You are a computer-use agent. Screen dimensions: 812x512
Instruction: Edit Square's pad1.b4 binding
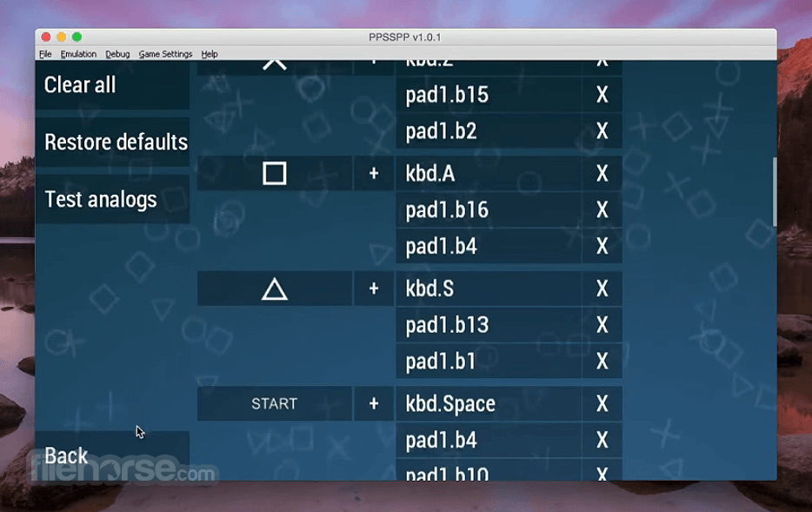pyautogui.click(x=489, y=246)
